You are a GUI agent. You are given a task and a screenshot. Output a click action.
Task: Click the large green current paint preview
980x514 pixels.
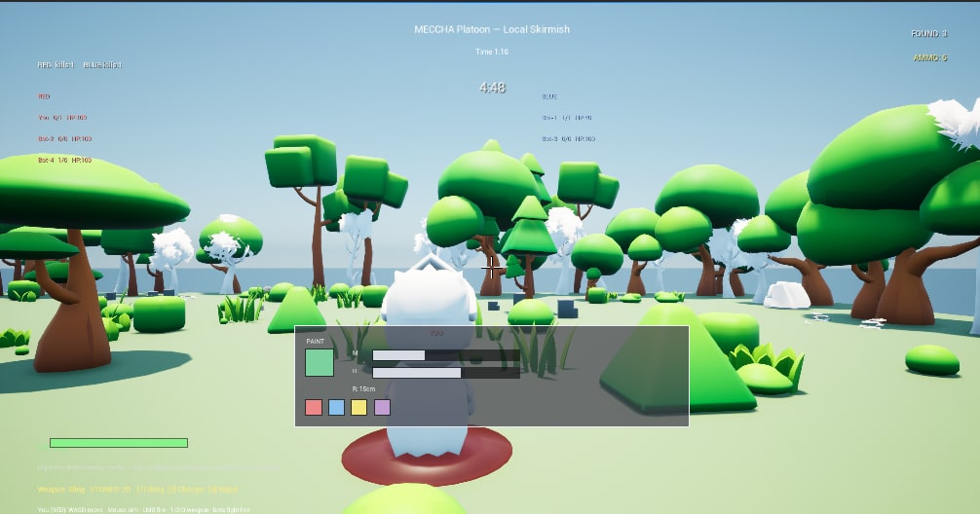(320, 363)
